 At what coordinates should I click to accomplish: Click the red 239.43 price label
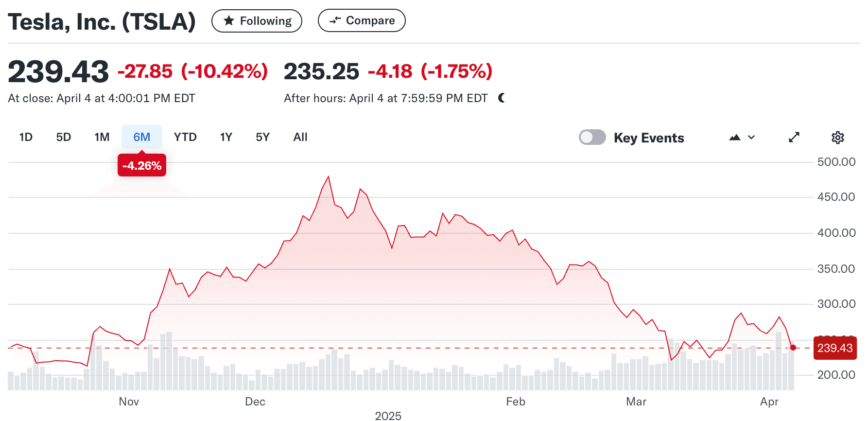(x=834, y=348)
